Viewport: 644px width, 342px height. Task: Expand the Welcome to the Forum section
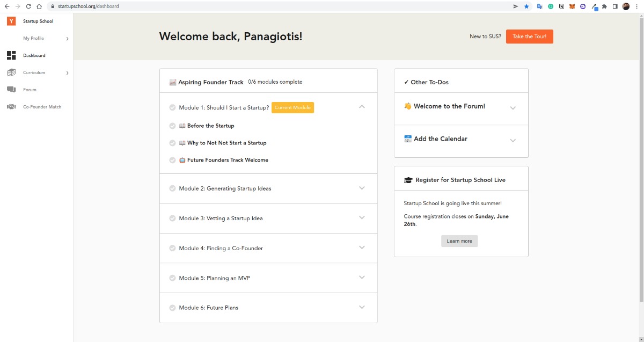[513, 108]
